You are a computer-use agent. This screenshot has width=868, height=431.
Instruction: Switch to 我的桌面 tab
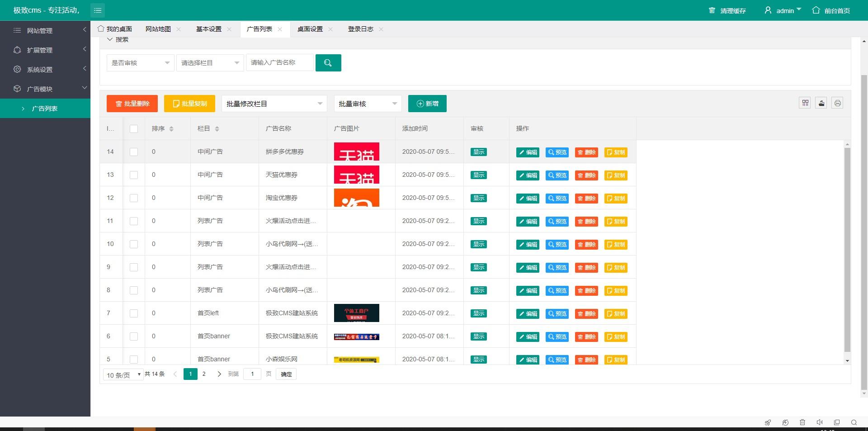pyautogui.click(x=115, y=29)
